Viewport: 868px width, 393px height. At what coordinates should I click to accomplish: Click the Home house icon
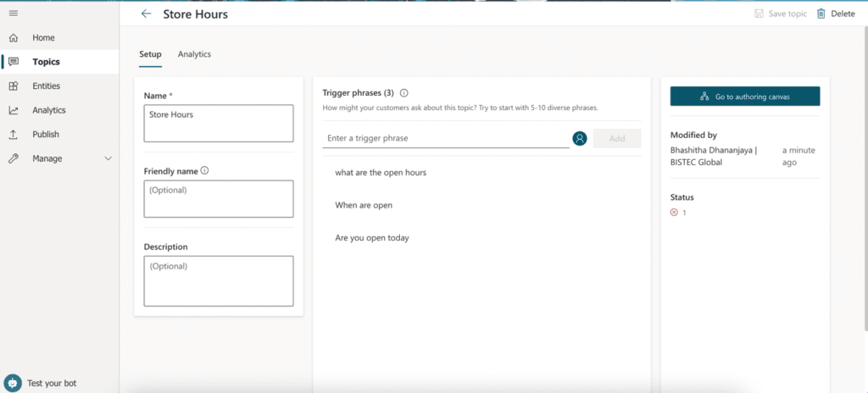point(14,37)
